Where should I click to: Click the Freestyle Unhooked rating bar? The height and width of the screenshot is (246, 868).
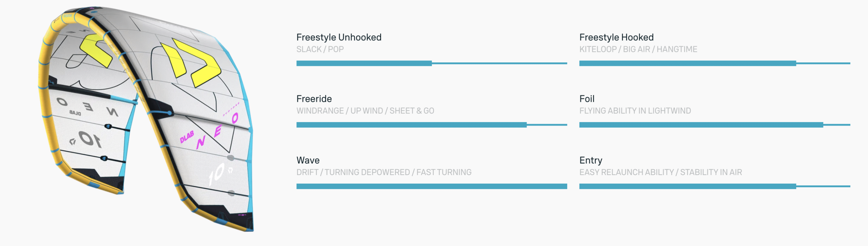pyautogui.click(x=431, y=63)
